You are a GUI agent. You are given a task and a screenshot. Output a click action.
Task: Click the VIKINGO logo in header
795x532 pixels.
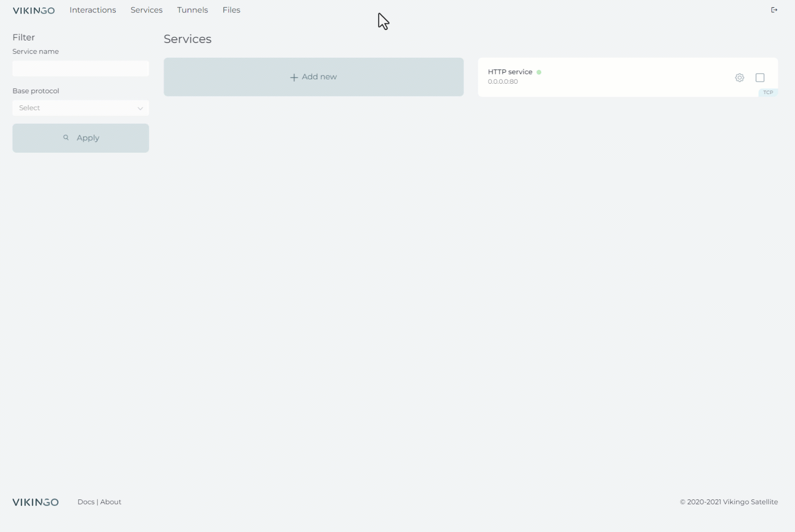[x=33, y=10]
